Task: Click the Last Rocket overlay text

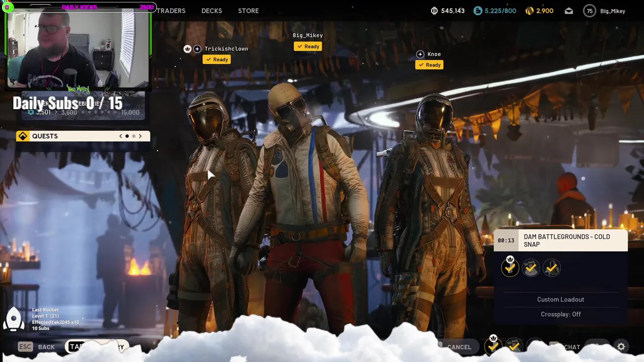Action: click(x=45, y=310)
